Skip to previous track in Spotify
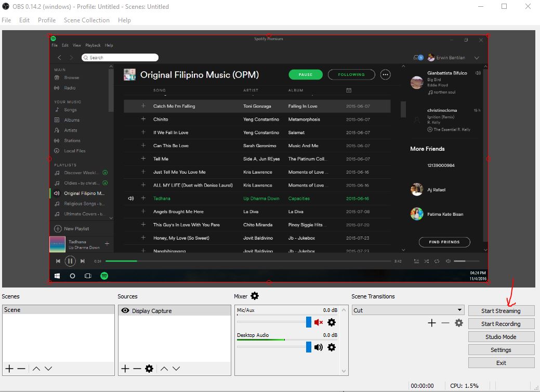This screenshot has height=392, width=540. [x=58, y=261]
